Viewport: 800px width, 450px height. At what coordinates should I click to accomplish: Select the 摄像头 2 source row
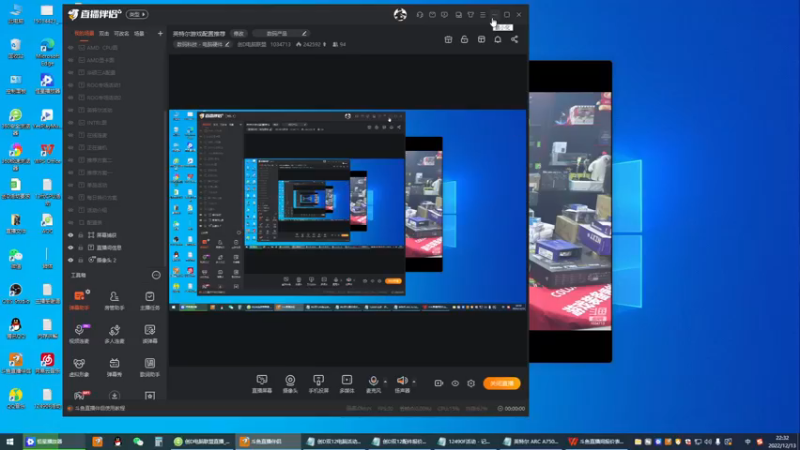[116, 260]
